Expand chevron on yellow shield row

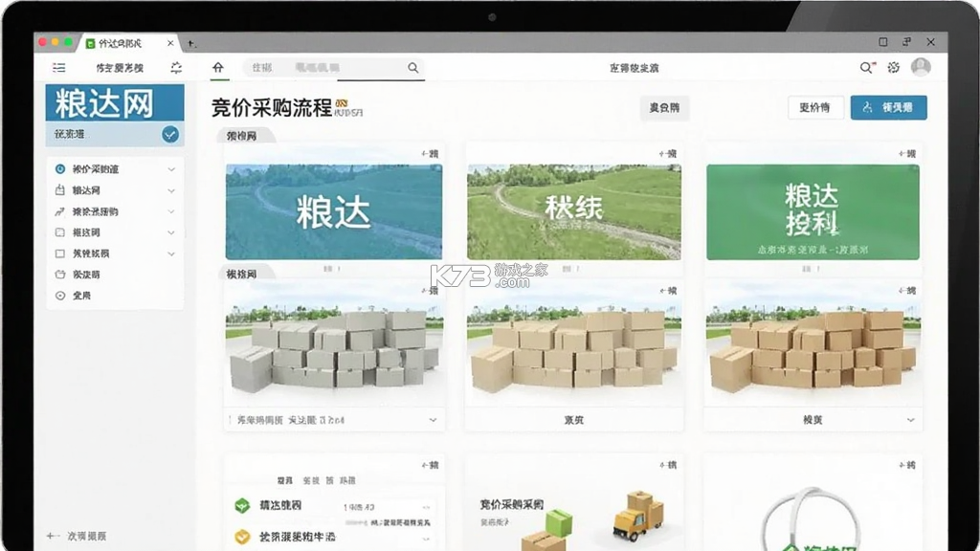pyautogui.click(x=426, y=538)
